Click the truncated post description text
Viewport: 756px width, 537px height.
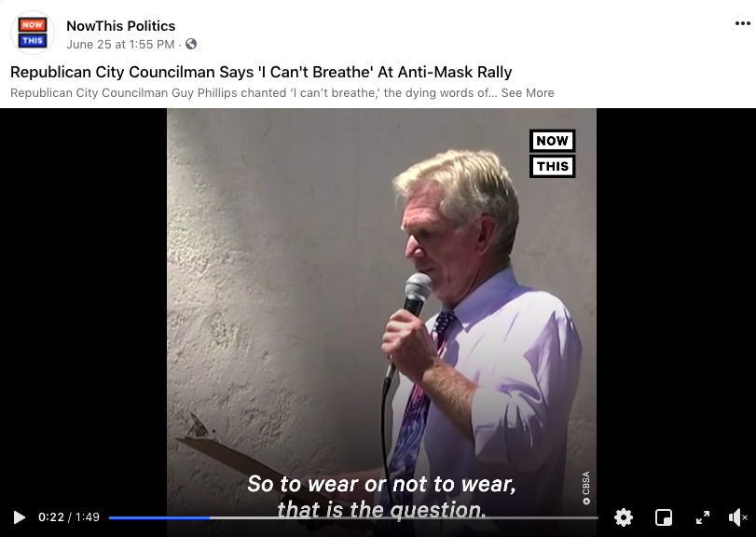[x=254, y=92]
